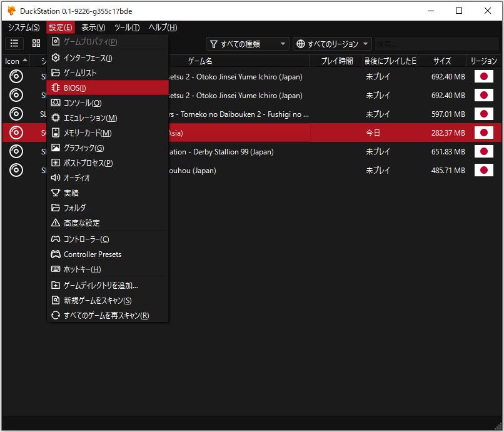The width and height of the screenshot is (504, 432).
Task: Click the Controller Presets gamepad icon
Action: click(x=56, y=254)
